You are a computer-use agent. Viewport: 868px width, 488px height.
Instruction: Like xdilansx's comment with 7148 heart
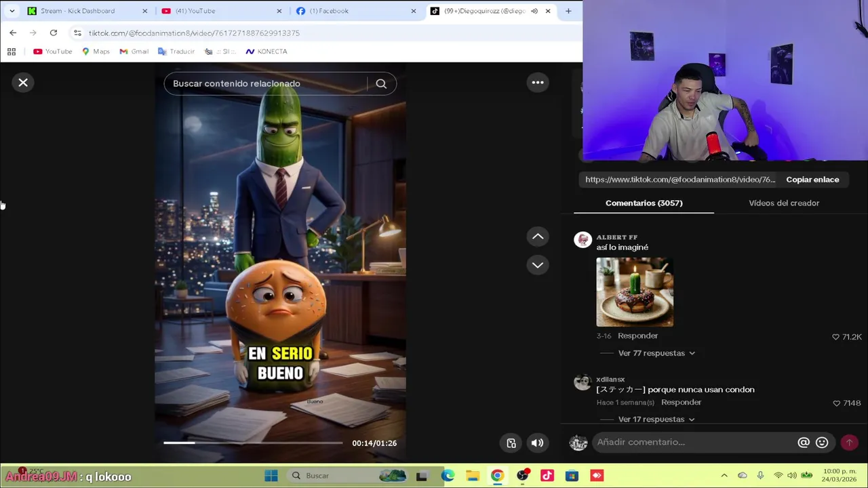tap(836, 403)
